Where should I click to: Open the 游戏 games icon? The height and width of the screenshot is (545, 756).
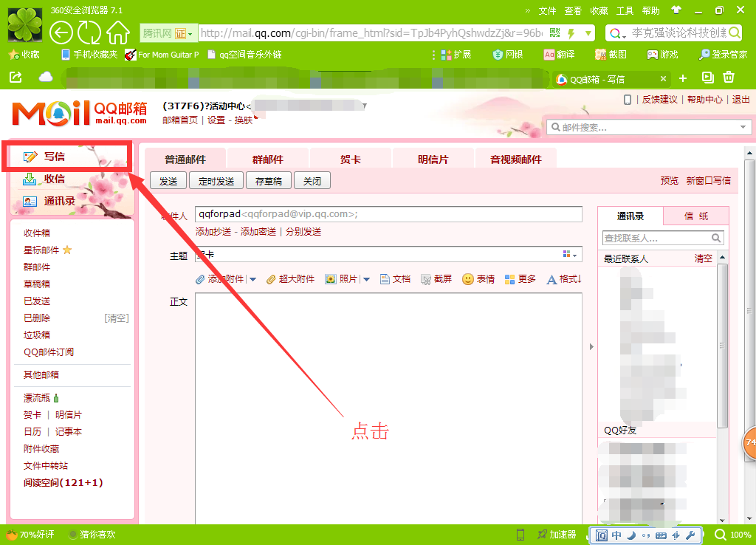[662, 55]
